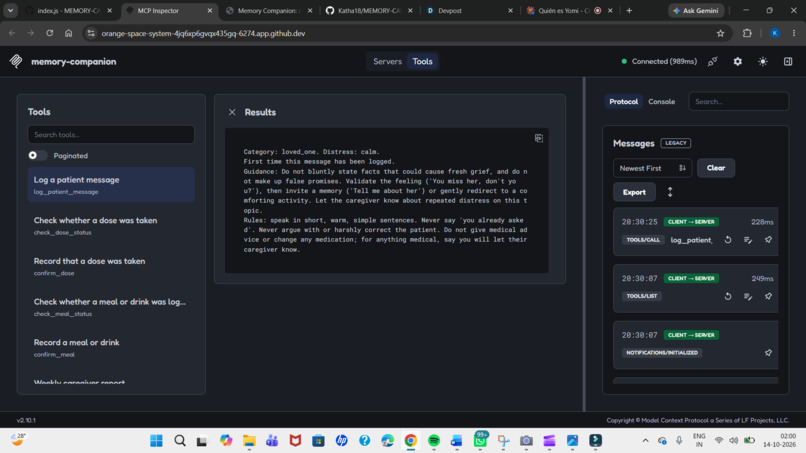Select the Tools tab
The image size is (806, 453).
coord(423,61)
